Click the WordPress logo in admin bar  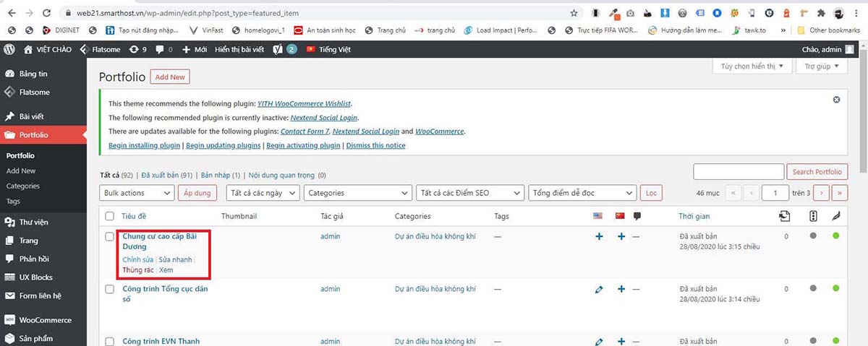tap(9, 49)
